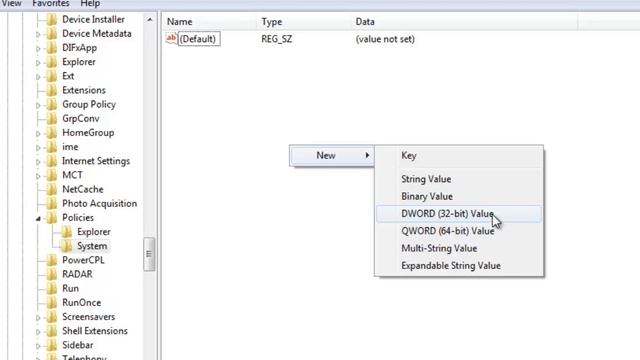Open the Help menu
The image size is (640, 360).
pos(90,4)
